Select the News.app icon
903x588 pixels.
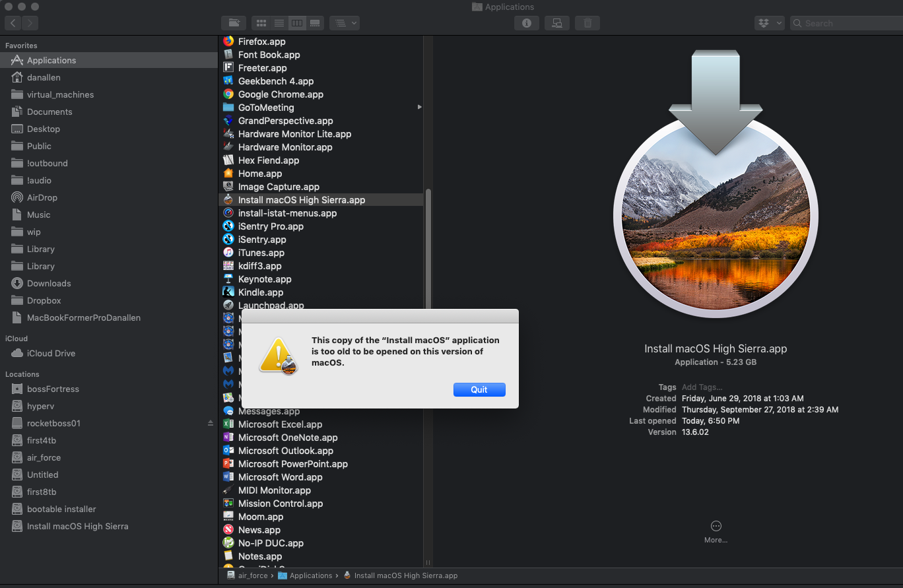point(228,530)
